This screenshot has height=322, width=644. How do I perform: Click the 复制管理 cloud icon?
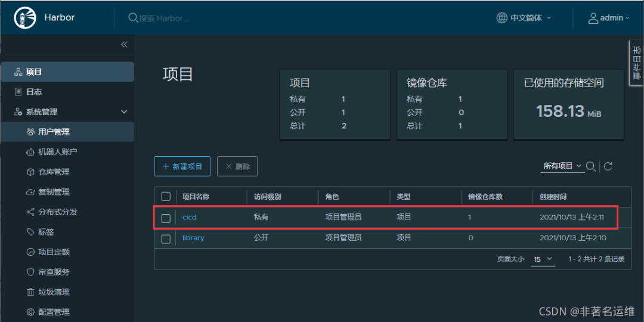tap(30, 192)
